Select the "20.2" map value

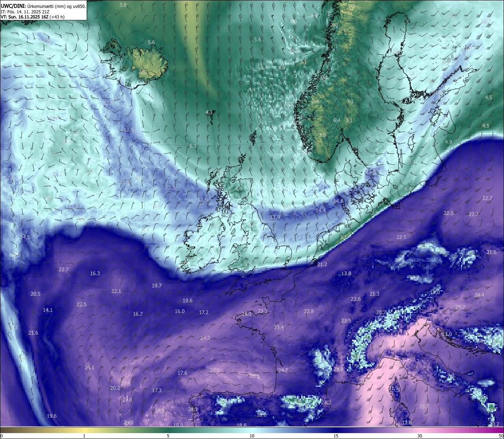click(x=115, y=388)
